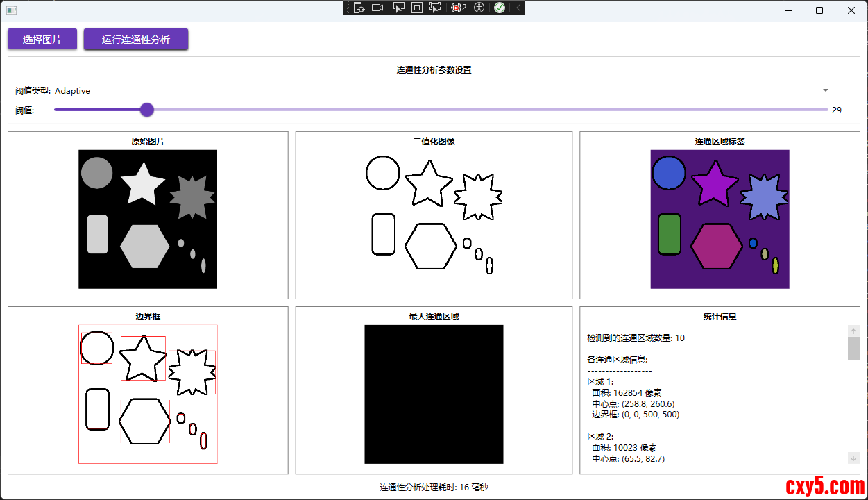Open Live Visual Tree in debug toolbar

coord(359,8)
